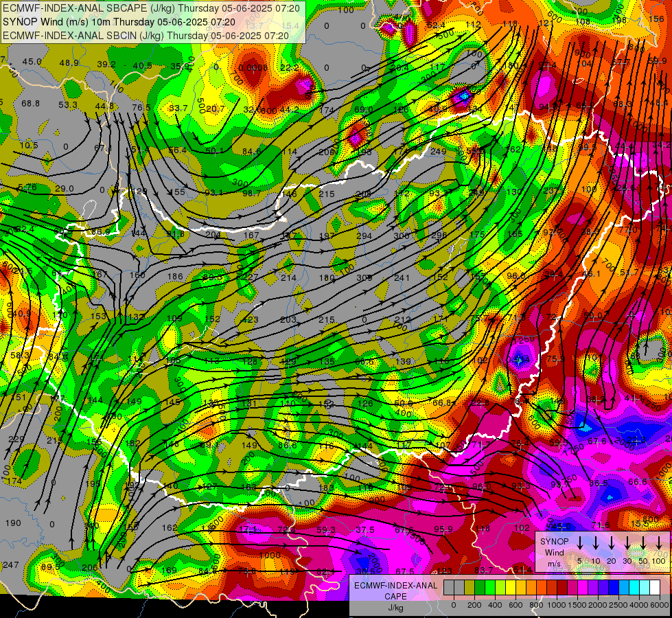Click the '68.8' station value on the map
The height and width of the screenshot is (618, 672).
30,104
